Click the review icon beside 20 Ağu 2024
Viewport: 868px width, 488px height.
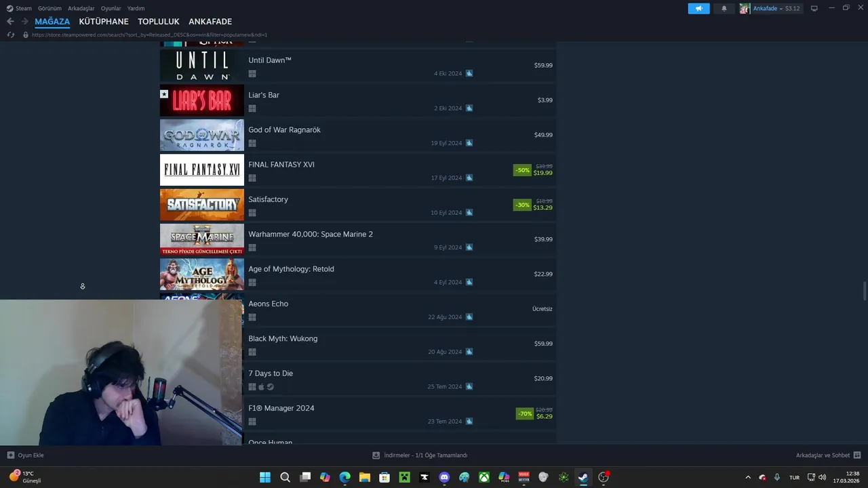point(469,352)
